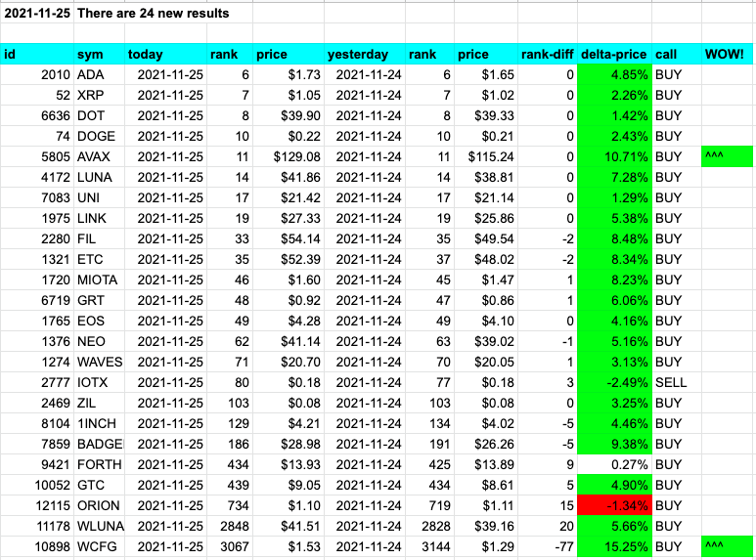Select the id 12115 cell

point(37,505)
